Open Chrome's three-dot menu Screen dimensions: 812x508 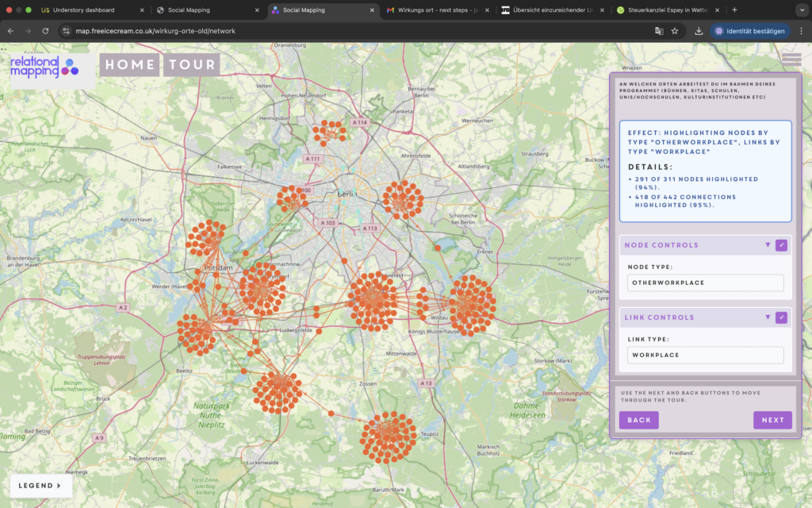tap(801, 31)
